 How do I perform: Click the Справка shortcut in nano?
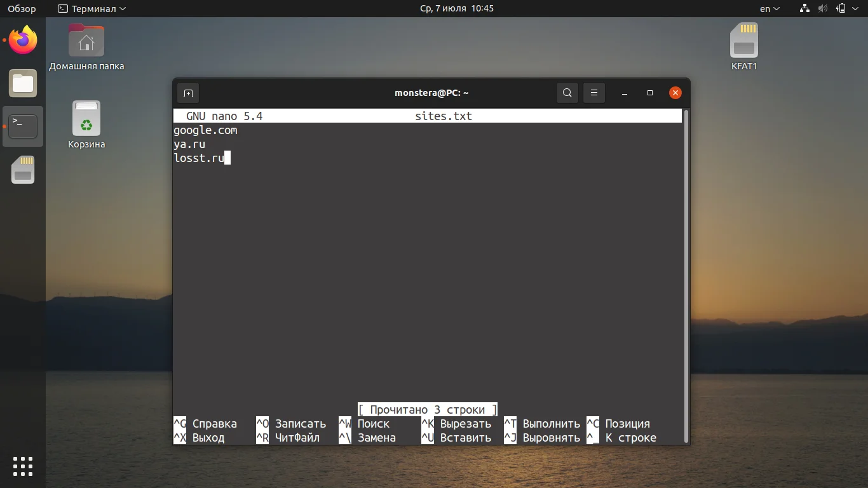tap(205, 424)
